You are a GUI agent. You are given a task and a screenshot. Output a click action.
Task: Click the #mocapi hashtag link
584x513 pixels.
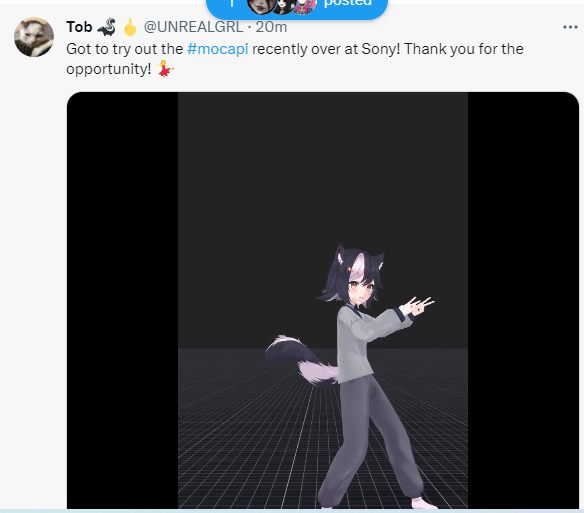pos(218,49)
